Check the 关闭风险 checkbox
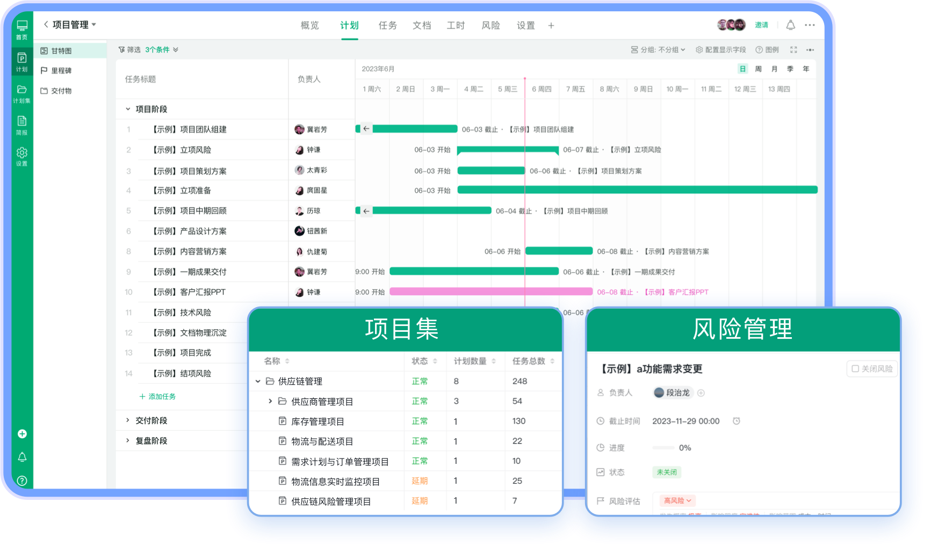The height and width of the screenshot is (560, 945). (856, 369)
